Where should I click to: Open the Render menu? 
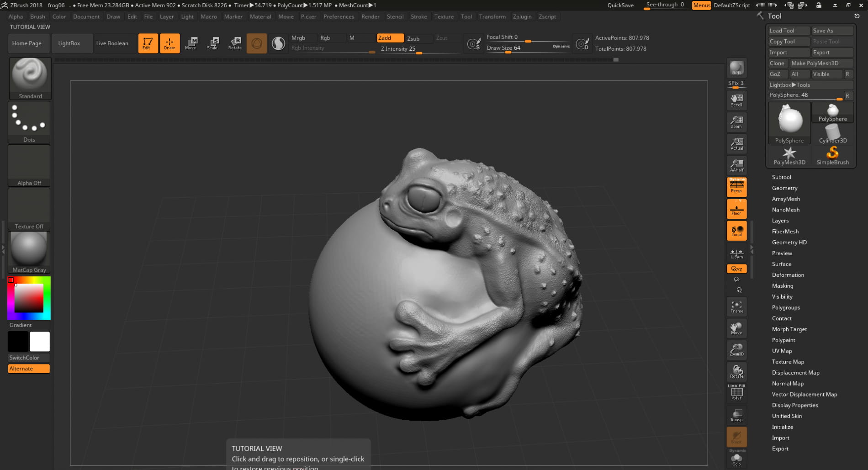click(x=370, y=16)
